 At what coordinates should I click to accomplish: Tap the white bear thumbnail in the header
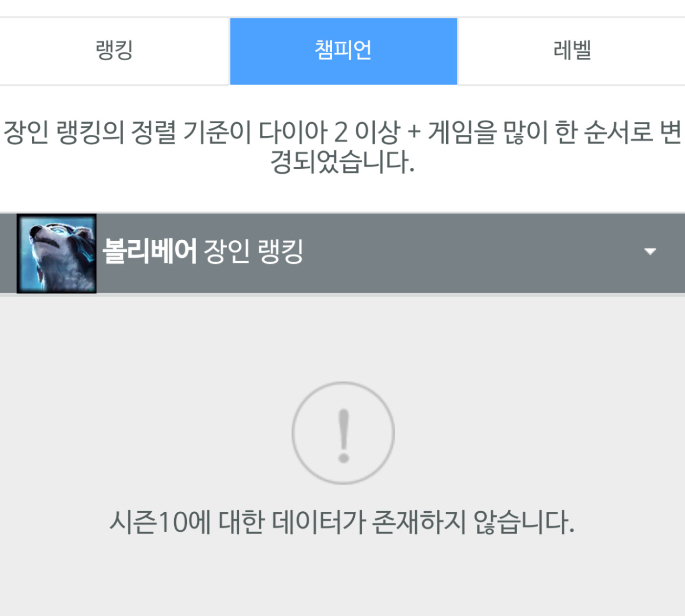56,253
